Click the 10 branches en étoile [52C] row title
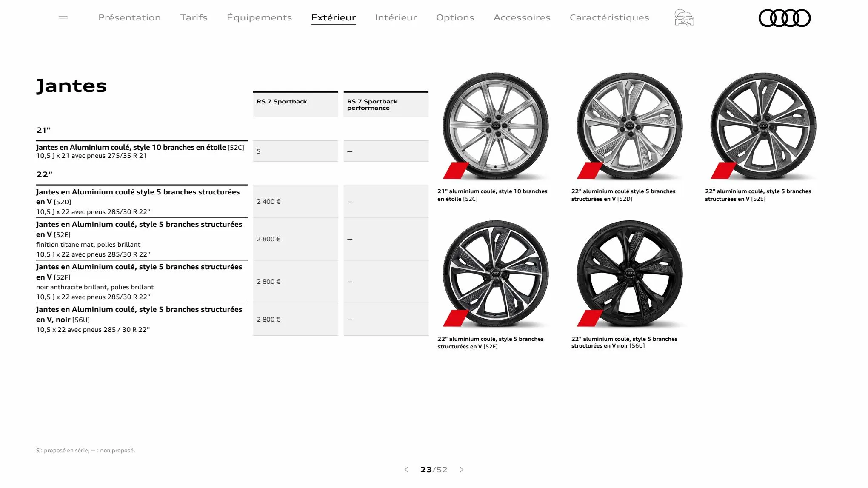868x488 pixels. pos(140,147)
